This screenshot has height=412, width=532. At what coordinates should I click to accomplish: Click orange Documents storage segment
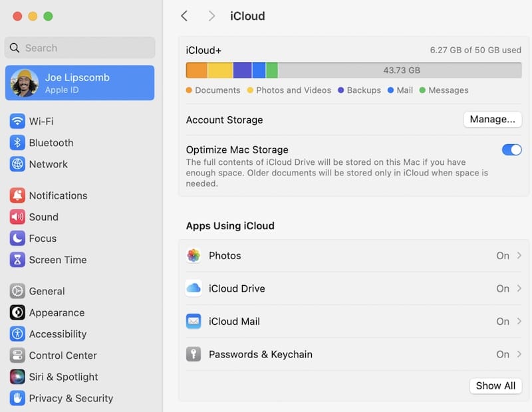(197, 70)
